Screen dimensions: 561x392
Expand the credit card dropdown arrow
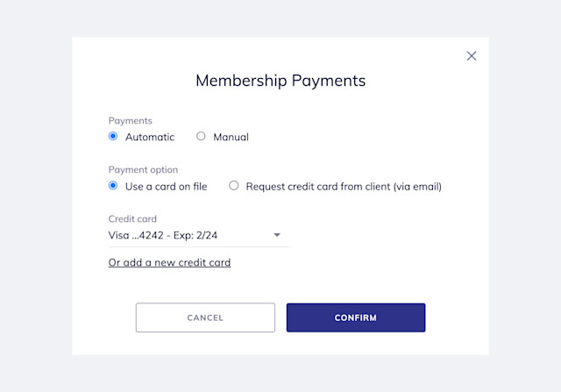(277, 235)
